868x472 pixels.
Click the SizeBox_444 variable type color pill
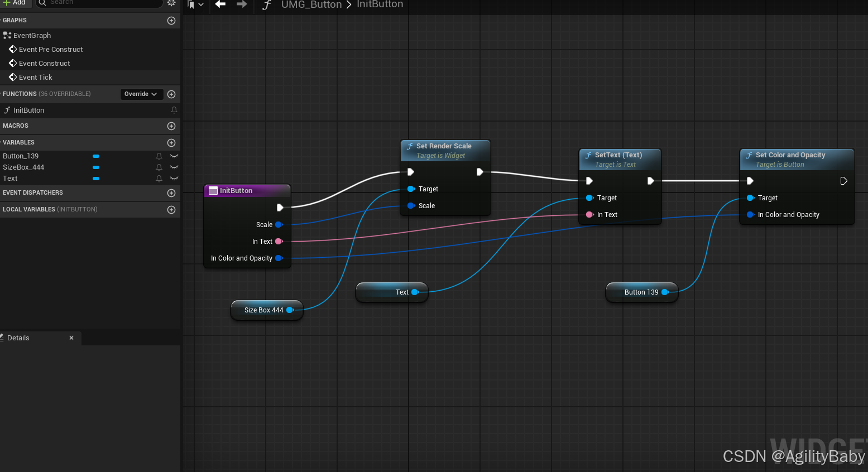96,167
